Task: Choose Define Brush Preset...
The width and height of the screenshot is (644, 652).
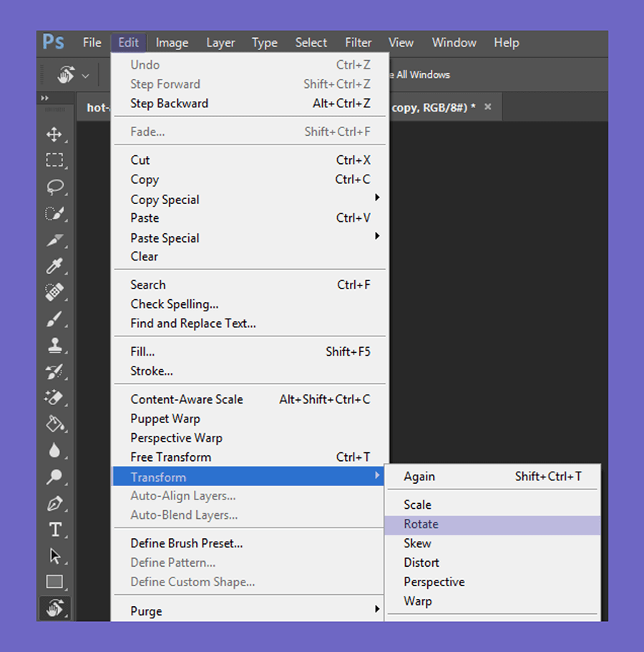Action: 248,543
